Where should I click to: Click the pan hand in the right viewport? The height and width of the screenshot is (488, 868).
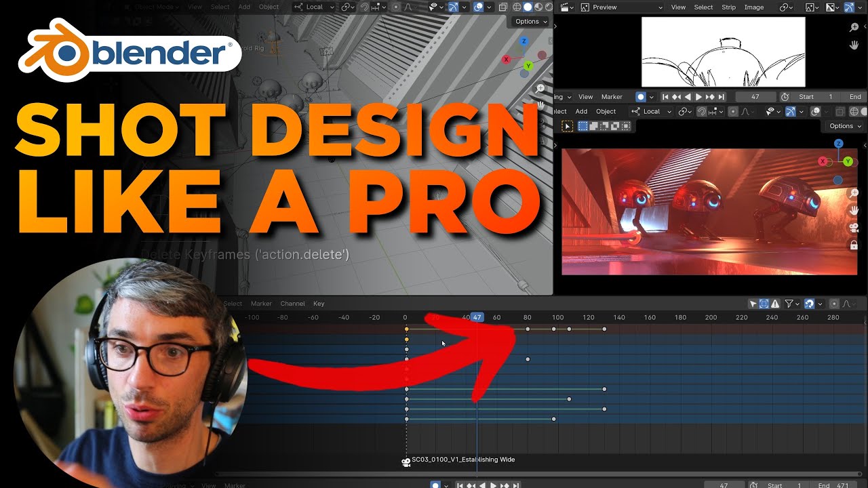pyautogui.click(x=854, y=211)
